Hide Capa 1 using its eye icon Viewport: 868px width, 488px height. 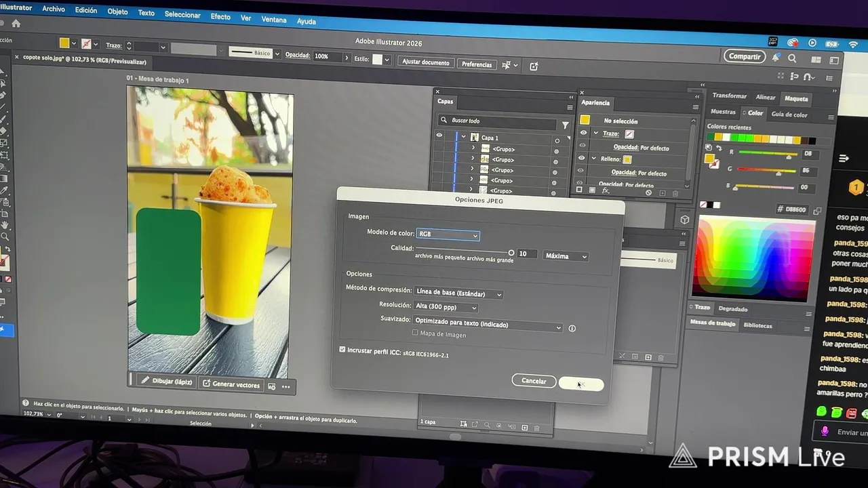(439, 136)
